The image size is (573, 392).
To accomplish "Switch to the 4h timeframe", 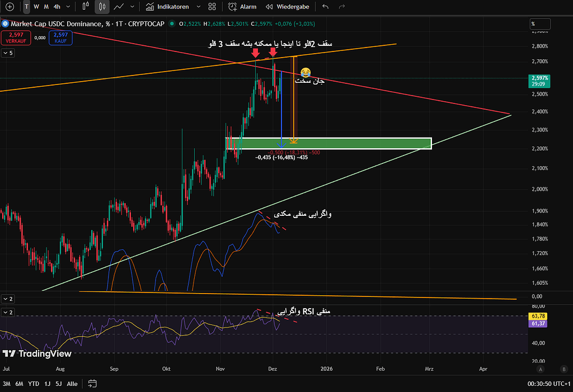I will (x=57, y=7).
